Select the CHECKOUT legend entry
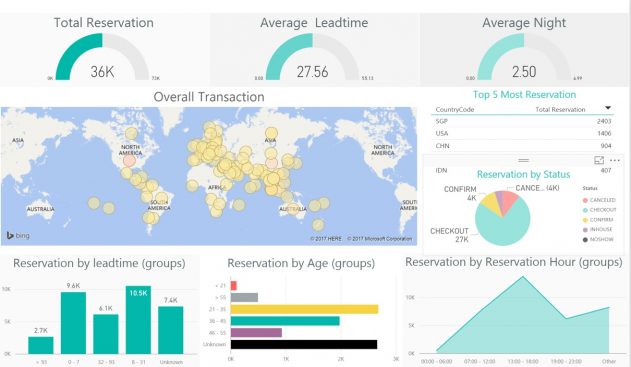Image resolution: width=631 pixels, height=367 pixels. pos(599,210)
